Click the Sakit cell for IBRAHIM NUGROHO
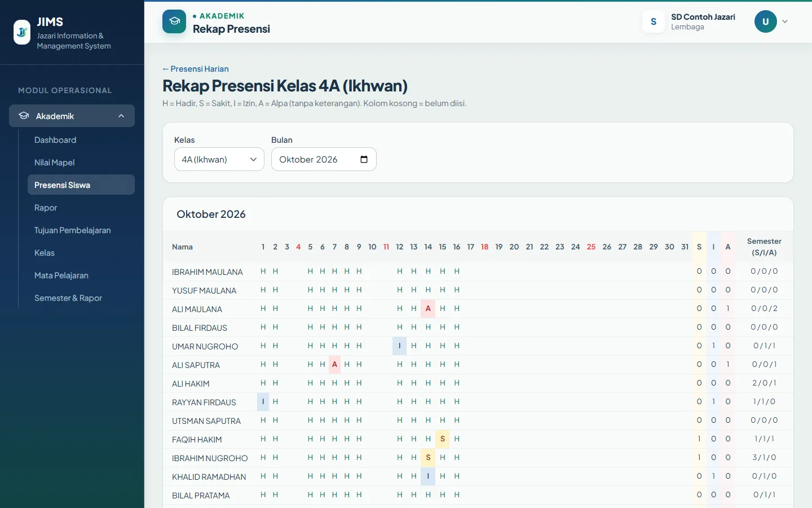The width and height of the screenshot is (812, 508). [x=428, y=457]
